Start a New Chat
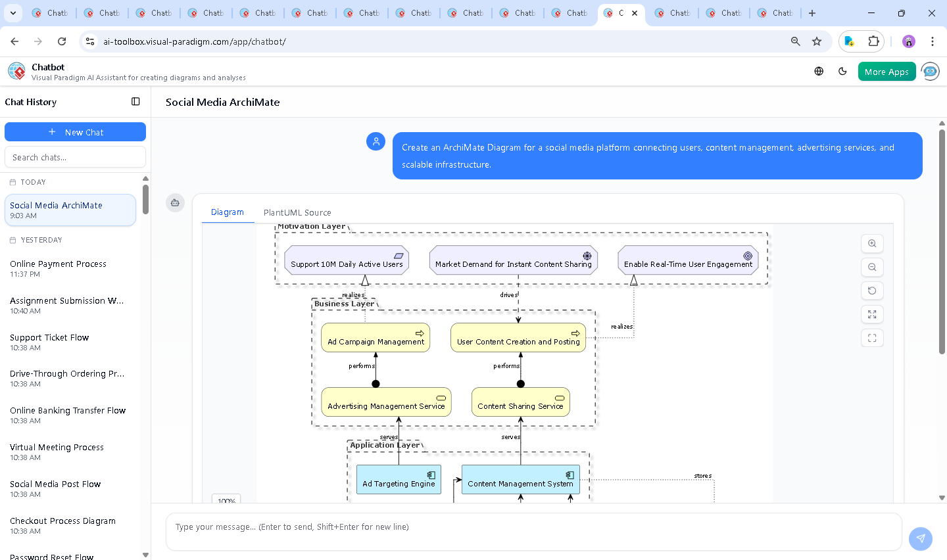The width and height of the screenshot is (947, 560). (75, 131)
